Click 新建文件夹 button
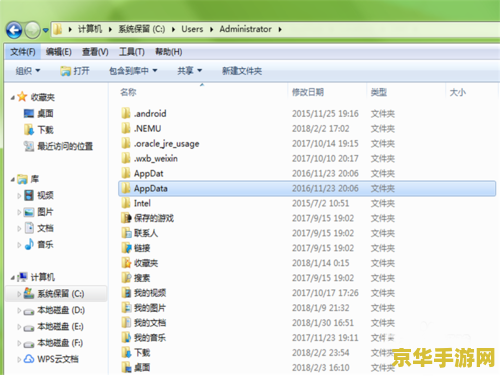The image size is (501, 376). point(242,71)
